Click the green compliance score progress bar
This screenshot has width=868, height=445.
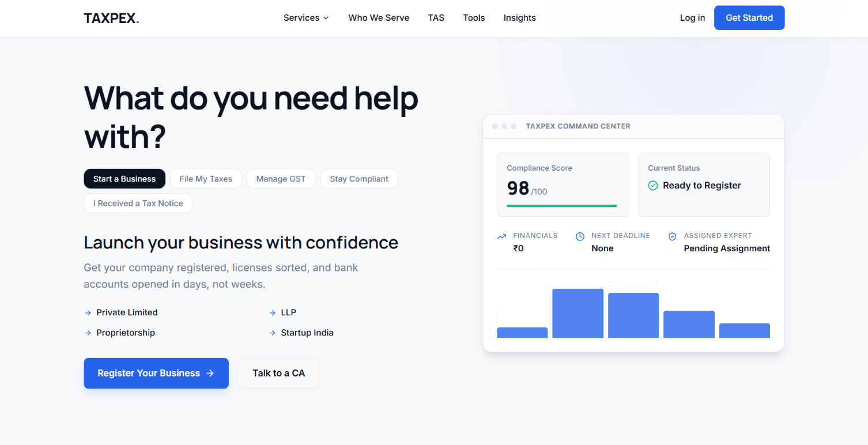[x=562, y=206]
